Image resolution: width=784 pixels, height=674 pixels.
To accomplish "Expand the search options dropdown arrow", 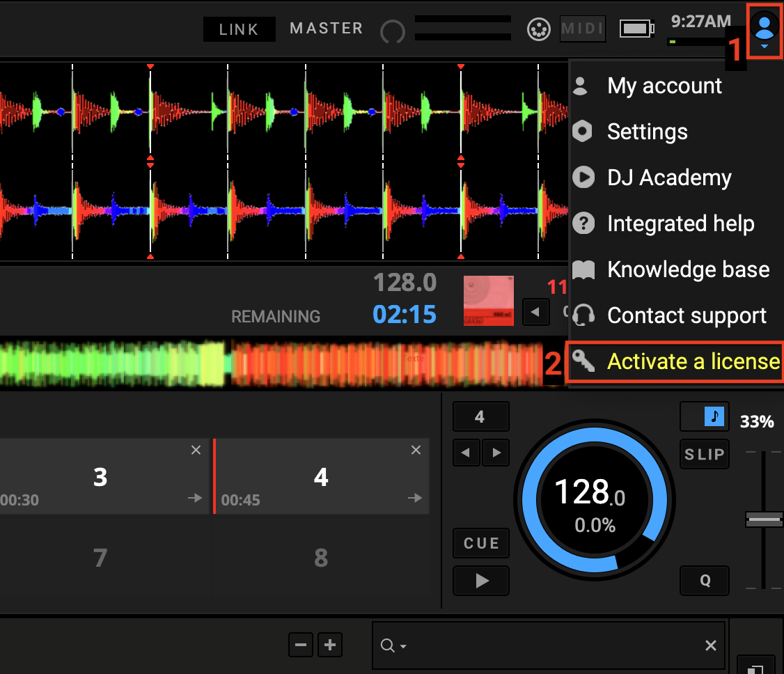I will point(404,647).
